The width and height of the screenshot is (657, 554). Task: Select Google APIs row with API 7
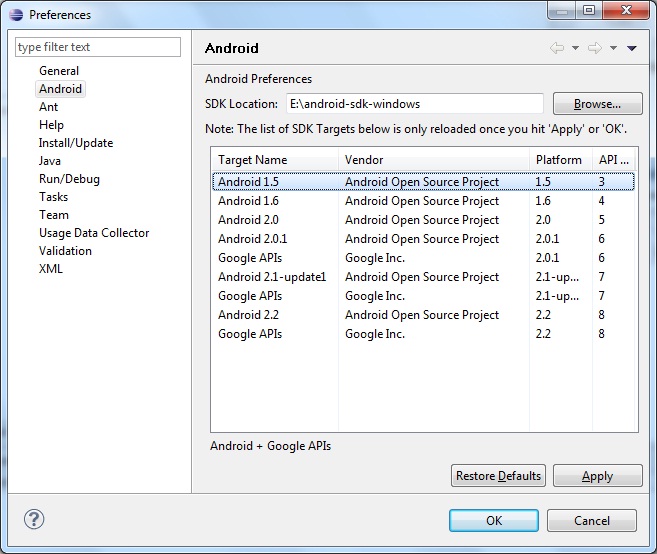tap(423, 296)
